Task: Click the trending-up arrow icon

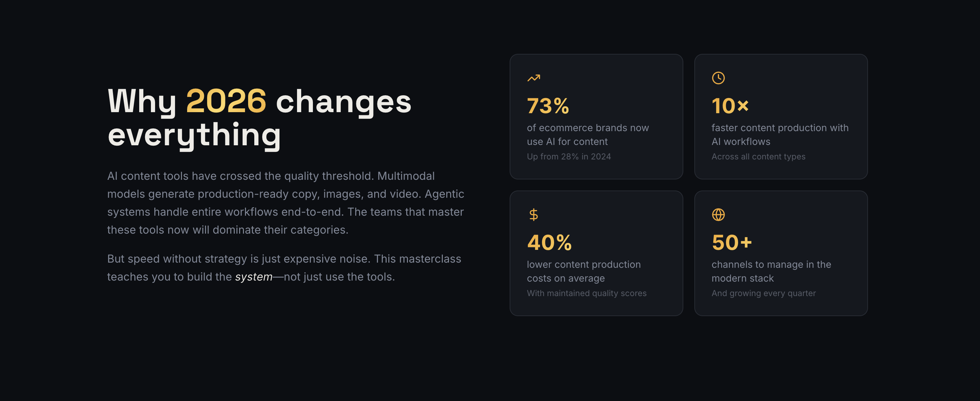Action: [533, 78]
